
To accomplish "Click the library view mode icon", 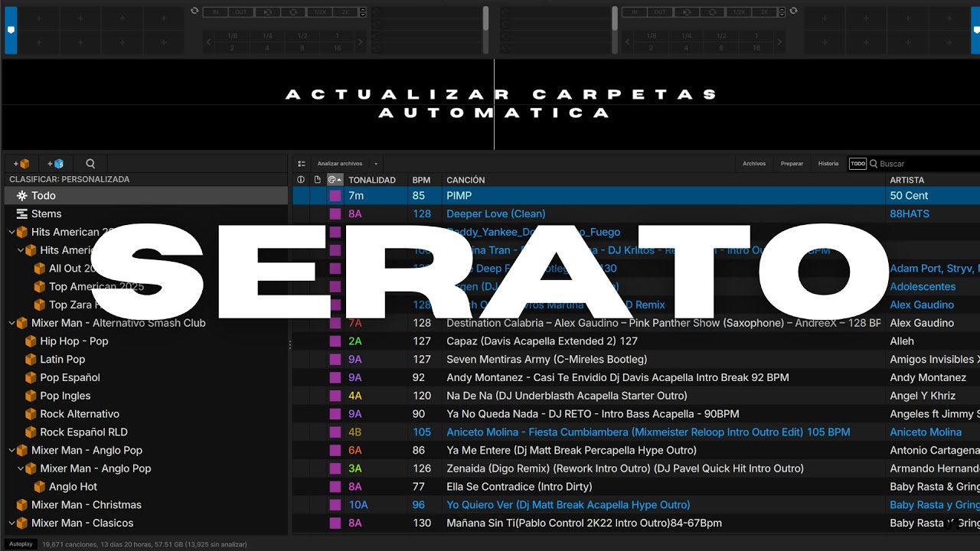I will pyautogui.click(x=302, y=164).
